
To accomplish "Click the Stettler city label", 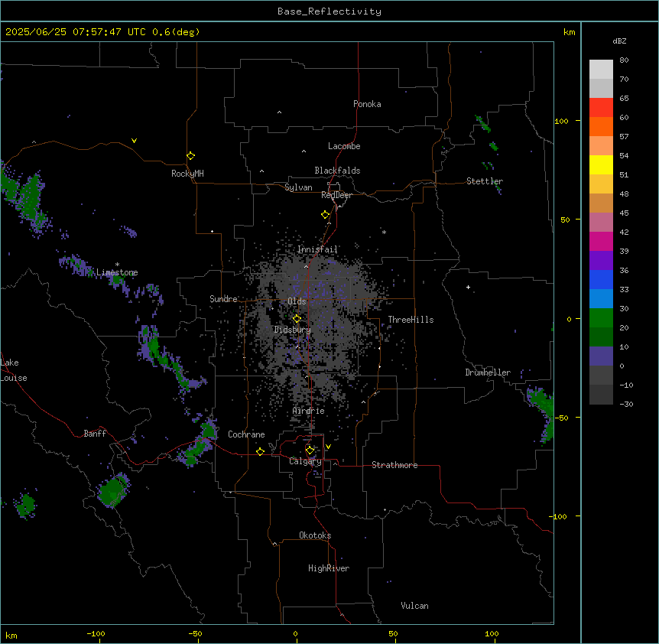I will pyautogui.click(x=485, y=181).
